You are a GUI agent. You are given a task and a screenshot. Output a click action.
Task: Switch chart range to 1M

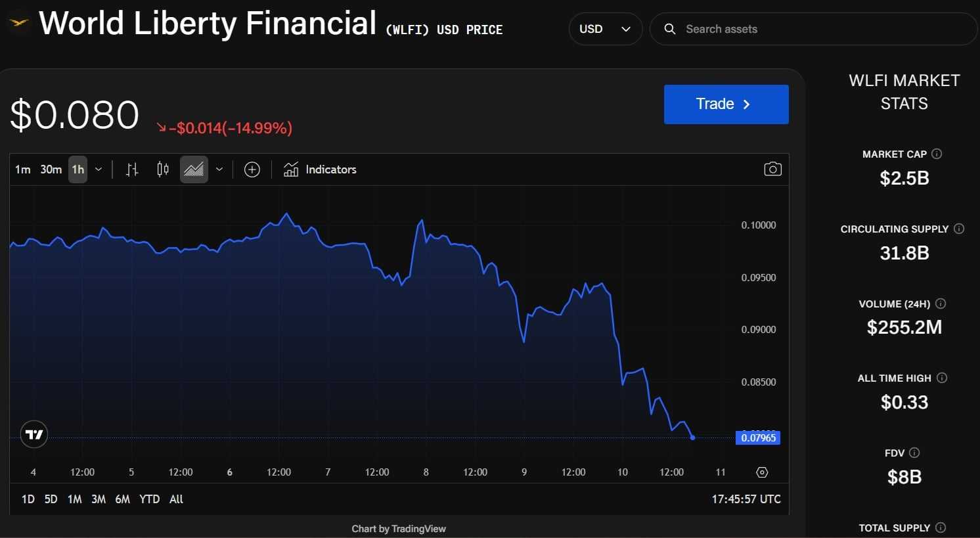click(75, 499)
